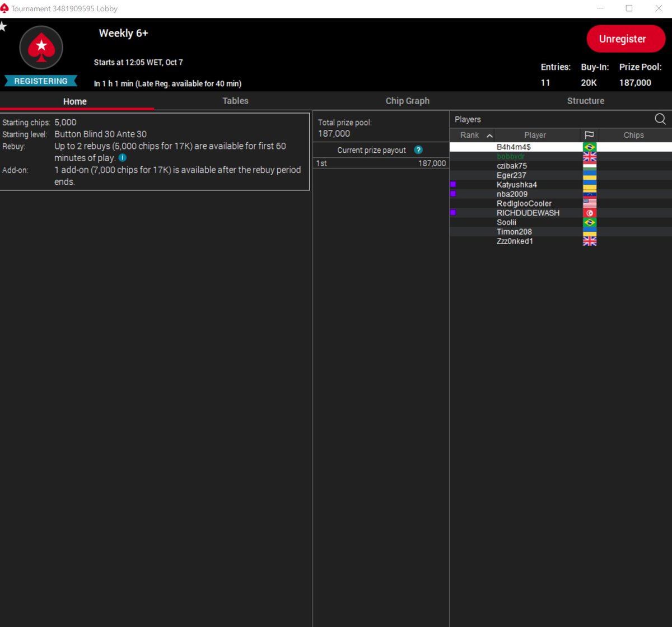
Task: Select player Eger237 in list
Action: [x=561, y=175]
